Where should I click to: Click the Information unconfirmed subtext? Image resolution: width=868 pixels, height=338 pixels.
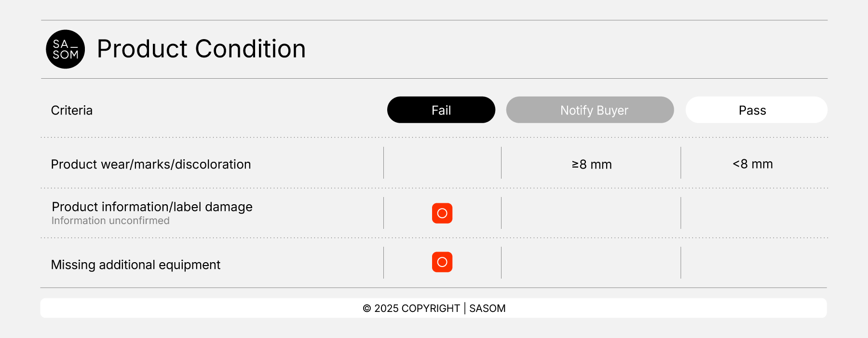tap(110, 221)
